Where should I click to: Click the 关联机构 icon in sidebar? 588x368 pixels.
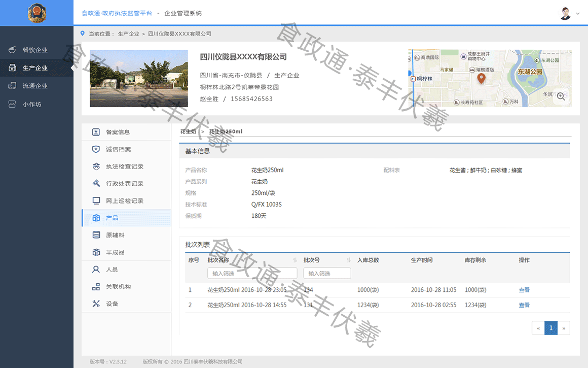point(96,287)
